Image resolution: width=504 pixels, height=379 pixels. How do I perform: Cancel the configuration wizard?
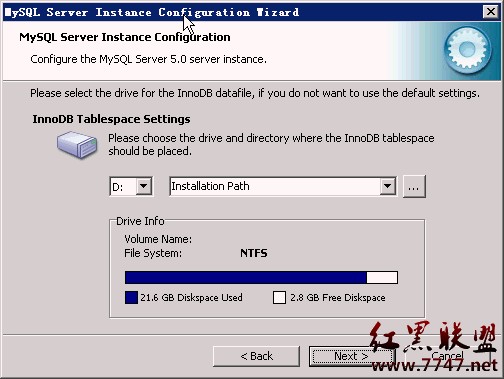[447, 356]
